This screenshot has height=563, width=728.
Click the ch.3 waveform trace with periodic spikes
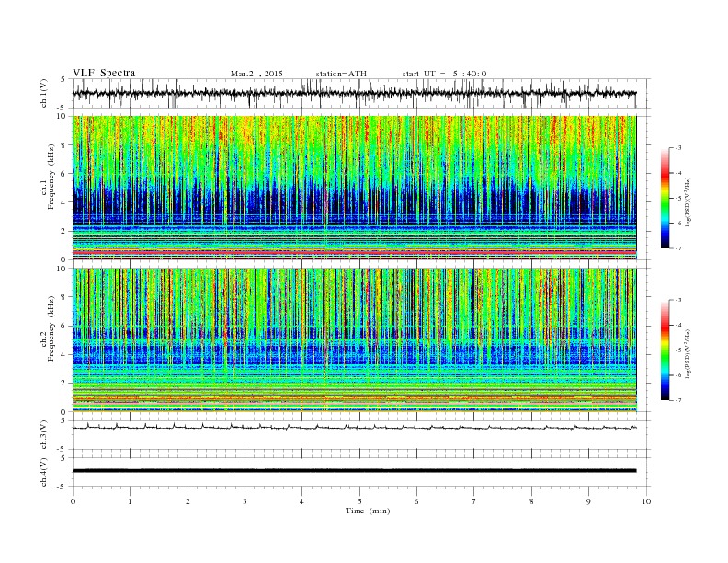coord(354,427)
